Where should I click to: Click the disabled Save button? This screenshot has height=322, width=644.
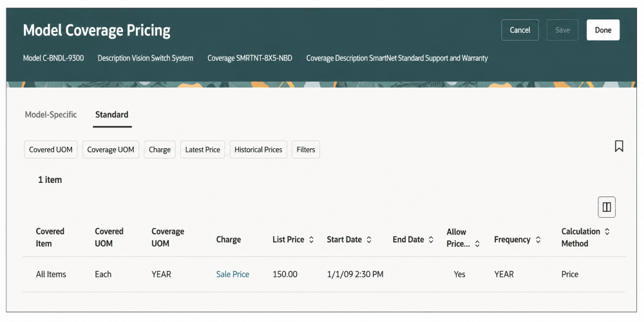click(562, 30)
